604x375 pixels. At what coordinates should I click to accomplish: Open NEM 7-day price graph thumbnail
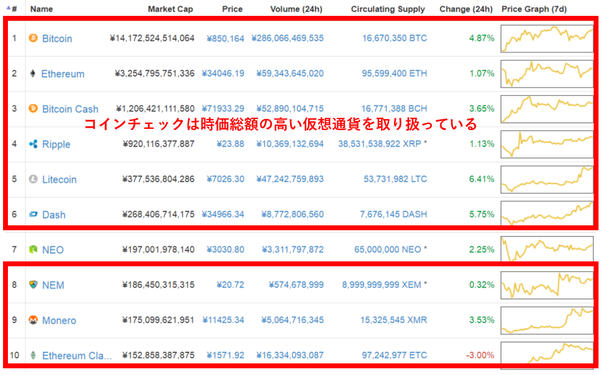(547, 285)
